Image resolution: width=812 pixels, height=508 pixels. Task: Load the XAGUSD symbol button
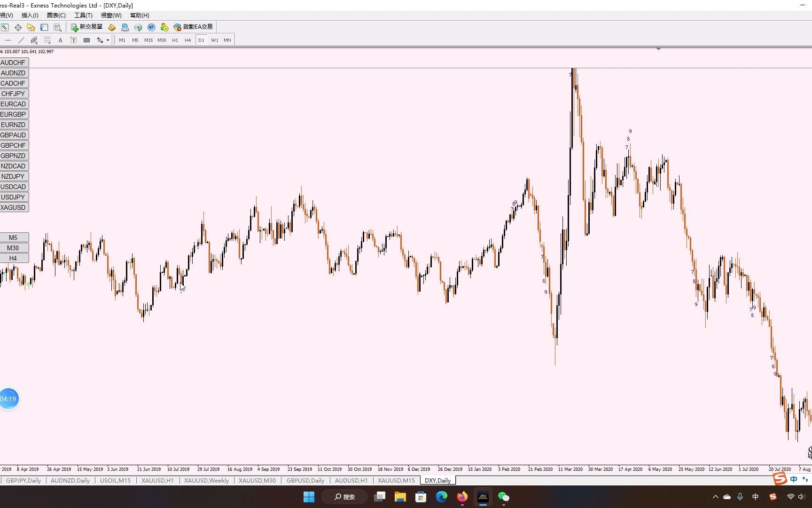(14, 207)
